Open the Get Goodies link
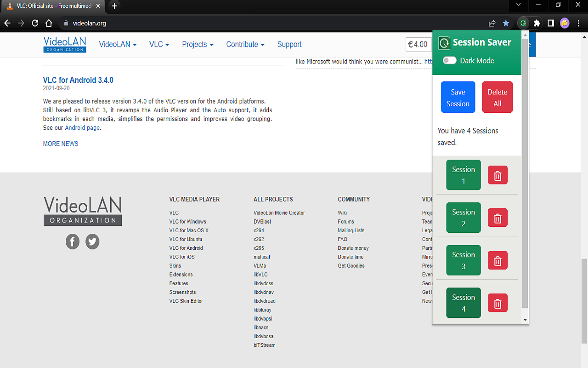The width and height of the screenshot is (588, 368). coord(351,265)
